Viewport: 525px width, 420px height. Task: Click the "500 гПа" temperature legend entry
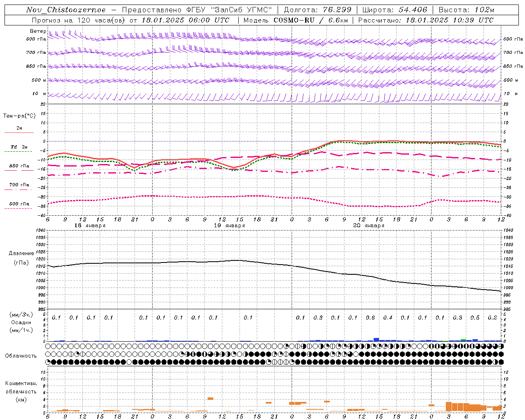(19, 204)
